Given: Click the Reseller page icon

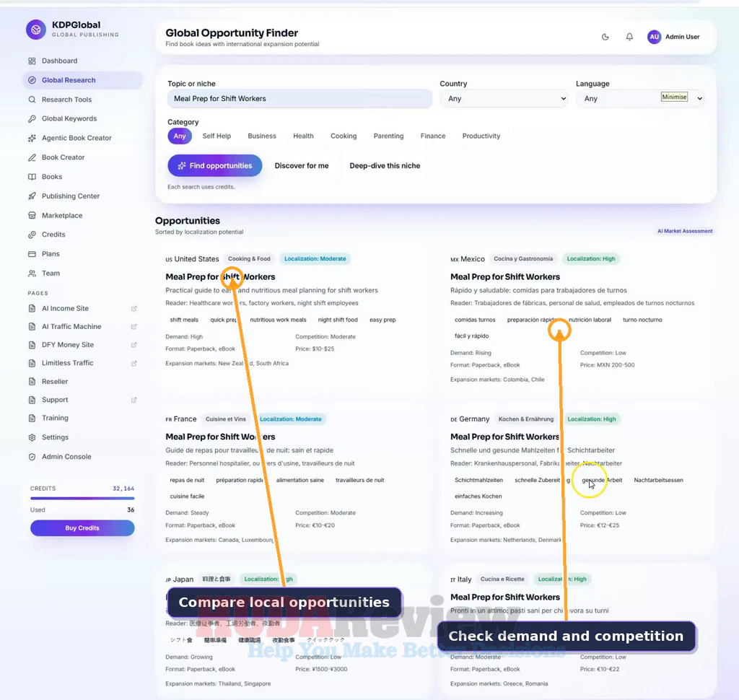Looking at the screenshot, I should pyautogui.click(x=32, y=381).
